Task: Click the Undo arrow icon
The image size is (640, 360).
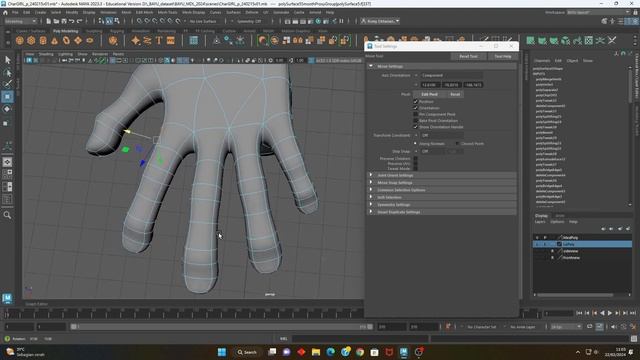Action: (x=72, y=21)
